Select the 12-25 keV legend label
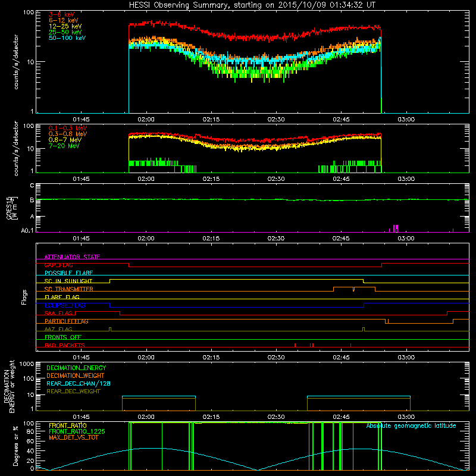 click(x=65, y=26)
